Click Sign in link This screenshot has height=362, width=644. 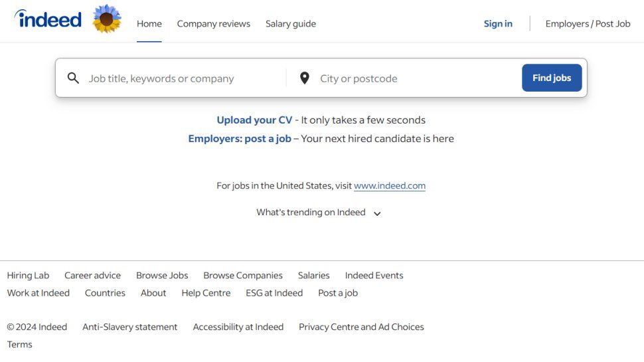click(x=498, y=24)
